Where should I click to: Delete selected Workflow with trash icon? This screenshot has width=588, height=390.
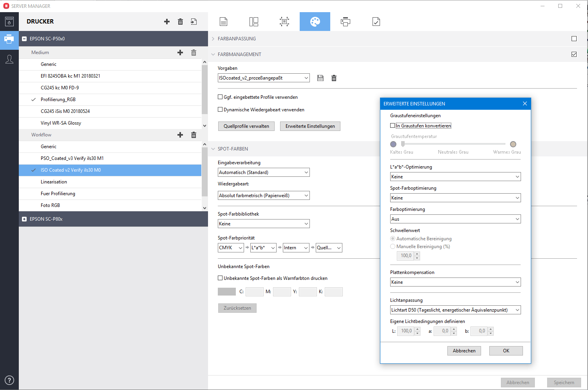point(194,135)
